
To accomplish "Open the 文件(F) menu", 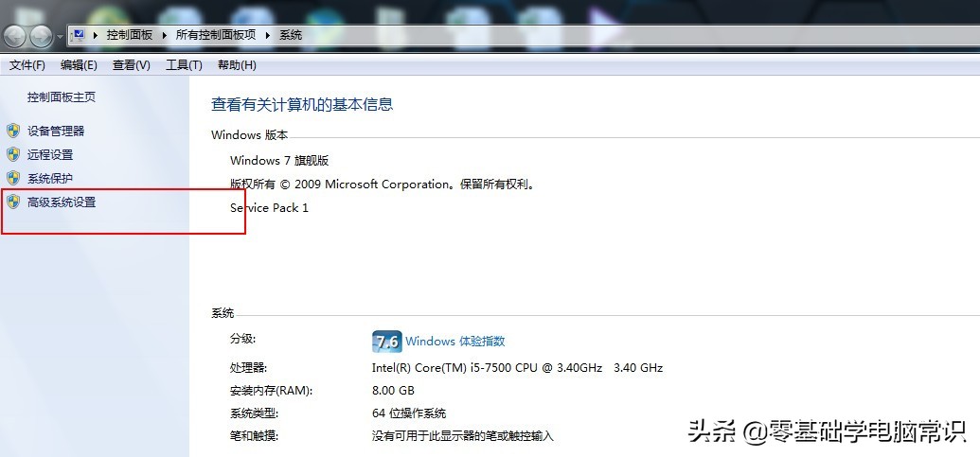I will (x=27, y=65).
